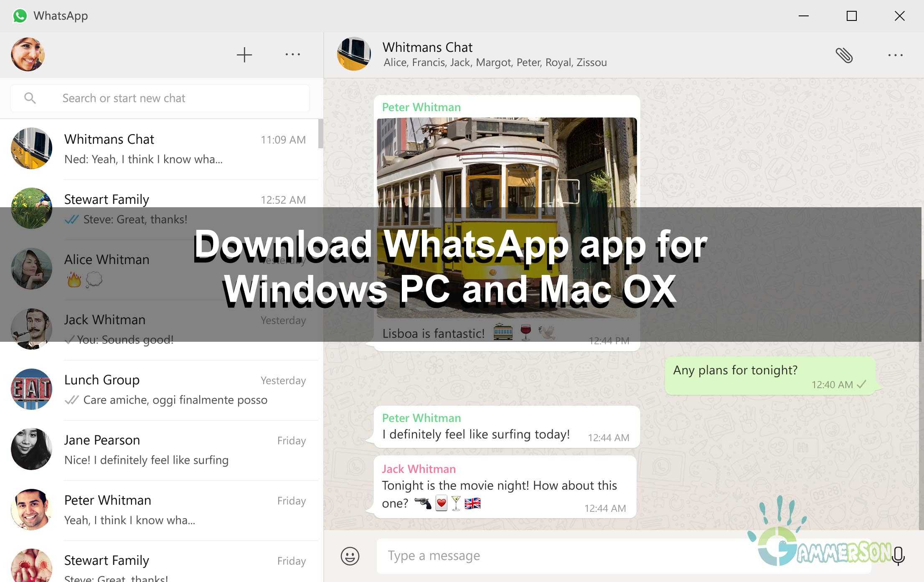Image resolution: width=924 pixels, height=582 pixels.
Task: Click the microphone voice message icon
Action: tap(898, 556)
